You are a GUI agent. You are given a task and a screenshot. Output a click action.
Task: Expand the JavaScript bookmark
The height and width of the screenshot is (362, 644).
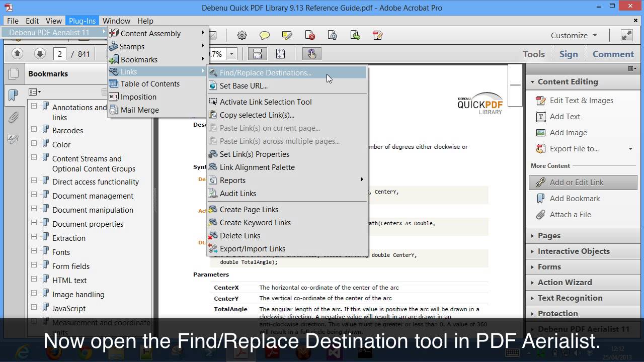pos(34,307)
